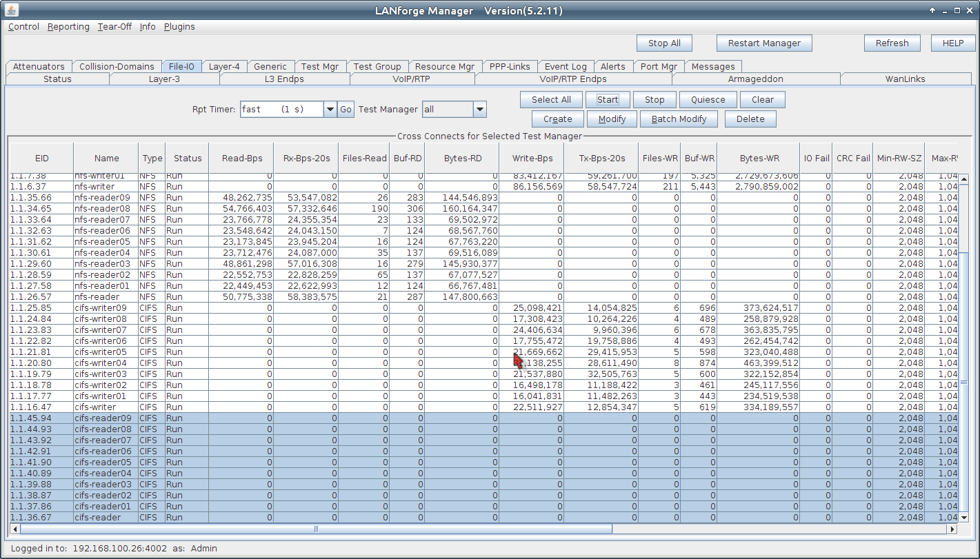Click in the Rpt Timer text field

(281, 110)
